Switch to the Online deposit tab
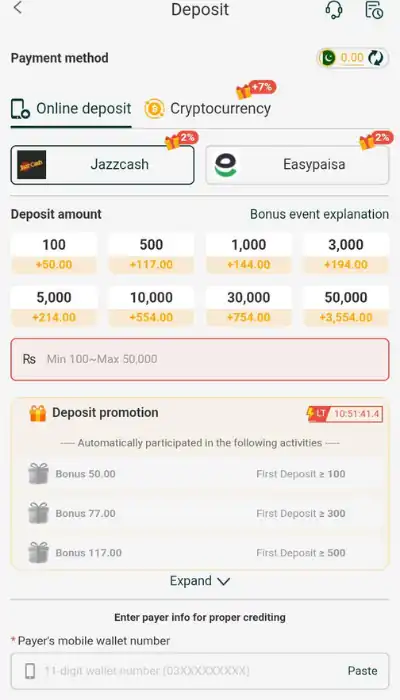Image resolution: width=400 pixels, height=700 pixels. (x=71, y=109)
